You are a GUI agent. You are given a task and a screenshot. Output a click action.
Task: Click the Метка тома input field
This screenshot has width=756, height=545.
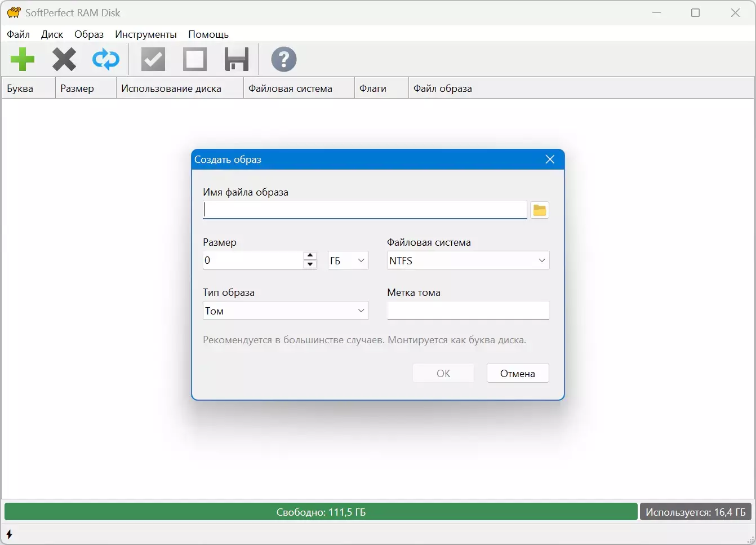point(468,311)
